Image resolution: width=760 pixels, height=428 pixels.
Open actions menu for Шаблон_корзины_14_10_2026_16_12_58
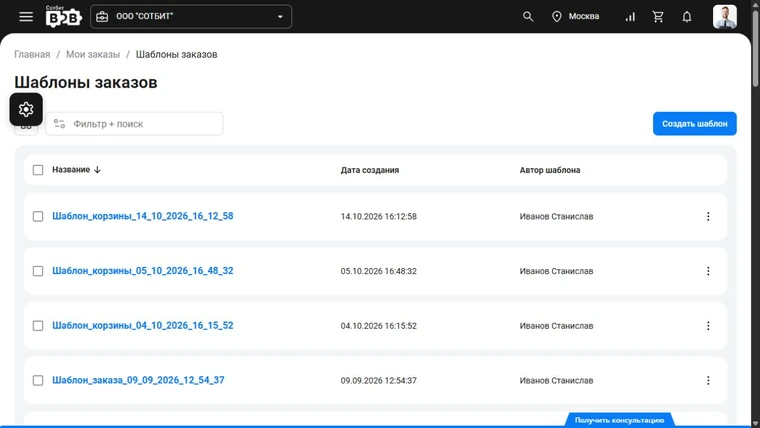pyautogui.click(x=708, y=216)
